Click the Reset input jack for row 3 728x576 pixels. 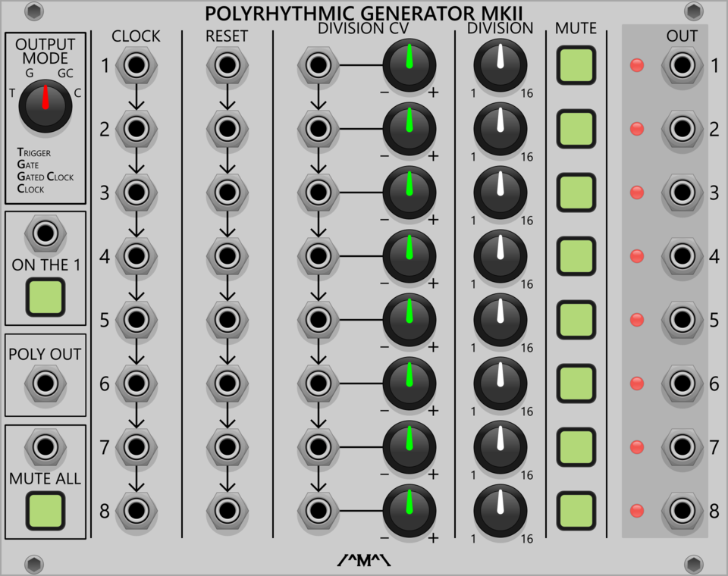(227, 193)
